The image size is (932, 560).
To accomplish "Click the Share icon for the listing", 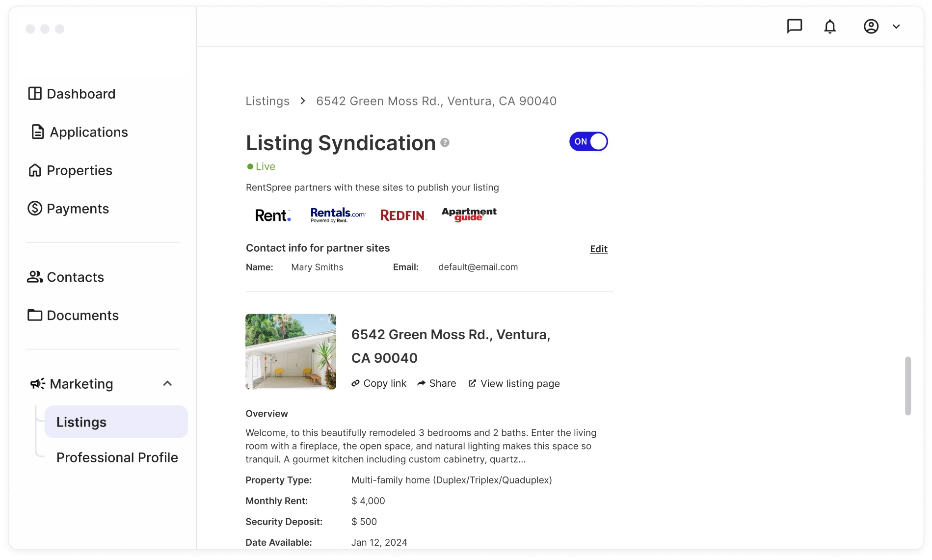I will pyautogui.click(x=421, y=383).
